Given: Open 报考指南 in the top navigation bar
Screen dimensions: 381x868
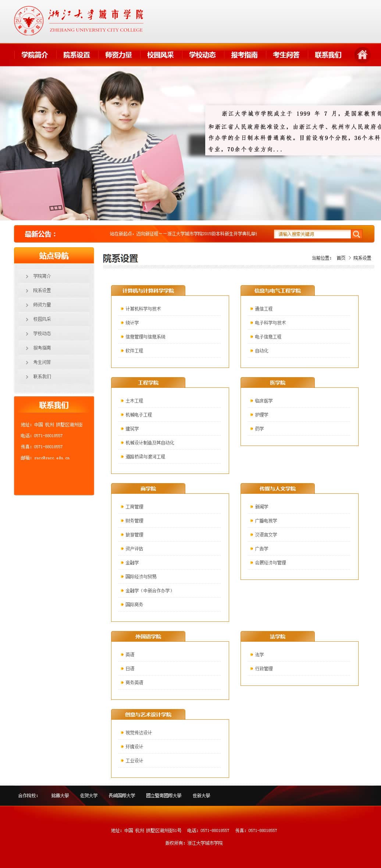Looking at the screenshot, I should 244,55.
